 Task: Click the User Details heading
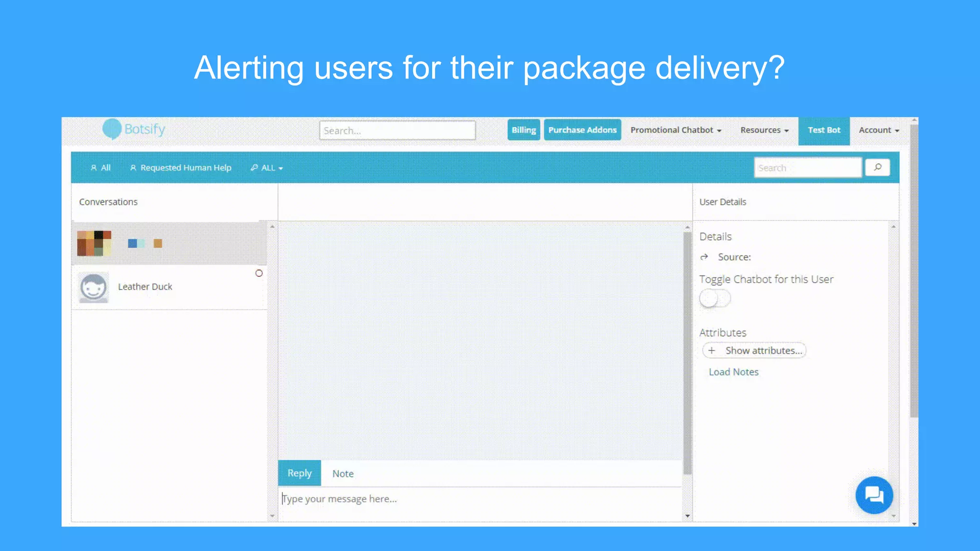click(x=723, y=202)
